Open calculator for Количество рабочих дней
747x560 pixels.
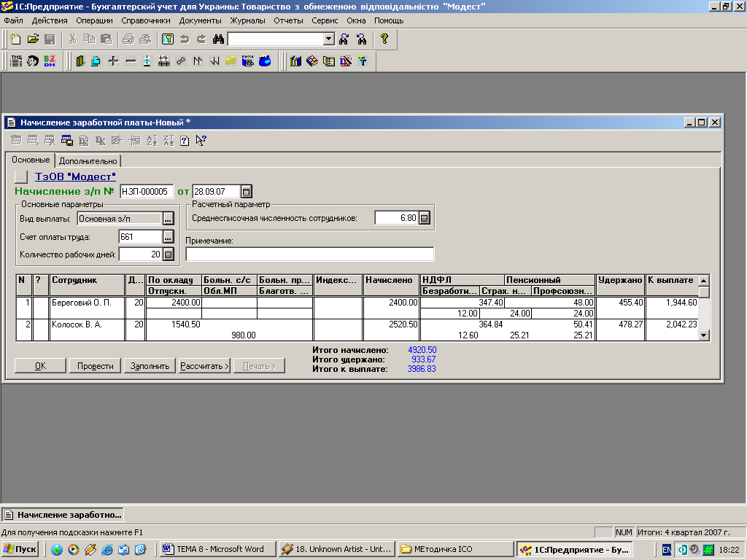click(x=168, y=254)
